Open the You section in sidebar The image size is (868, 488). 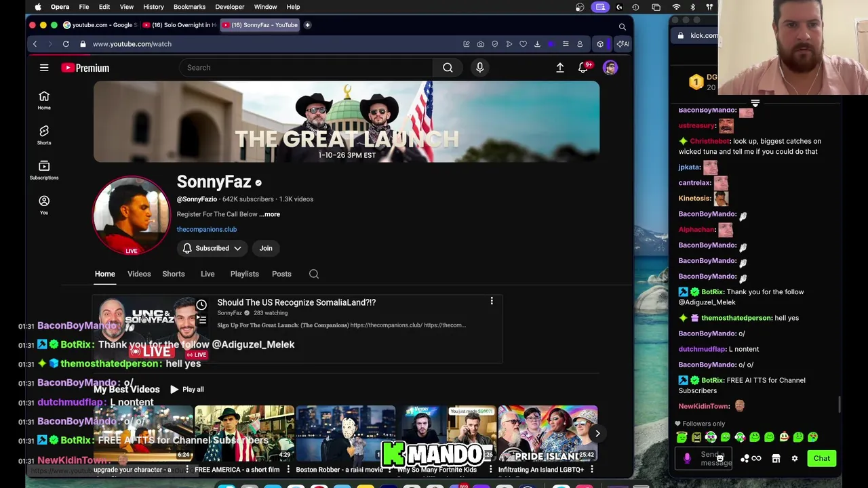pyautogui.click(x=44, y=205)
